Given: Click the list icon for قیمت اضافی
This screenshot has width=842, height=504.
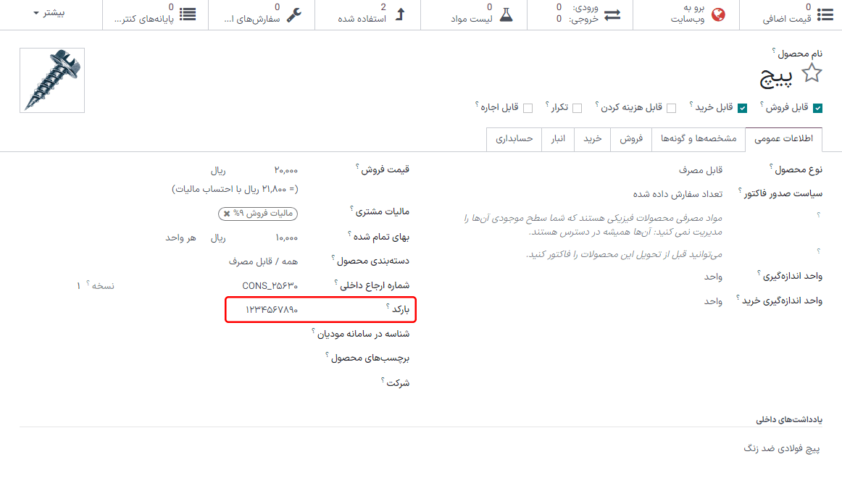Looking at the screenshot, I should pos(825,14).
